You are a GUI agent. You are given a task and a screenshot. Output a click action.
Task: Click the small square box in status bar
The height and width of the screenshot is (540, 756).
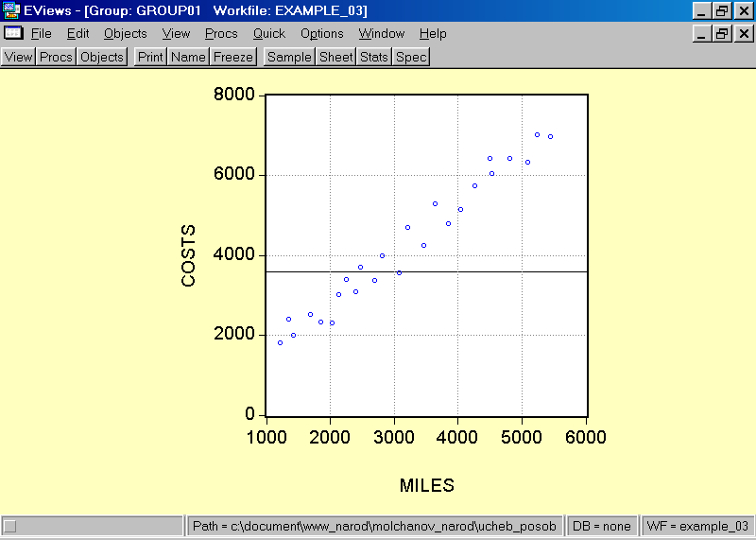(x=10, y=526)
